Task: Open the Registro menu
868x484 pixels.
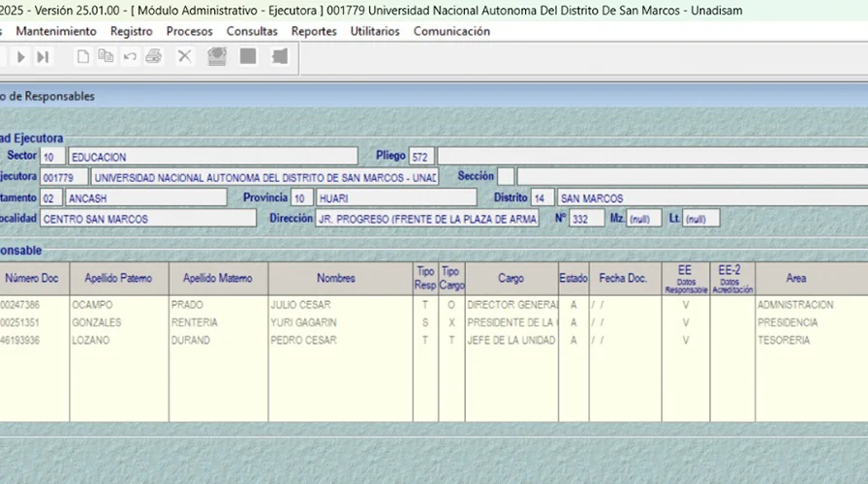Action: pyautogui.click(x=131, y=32)
